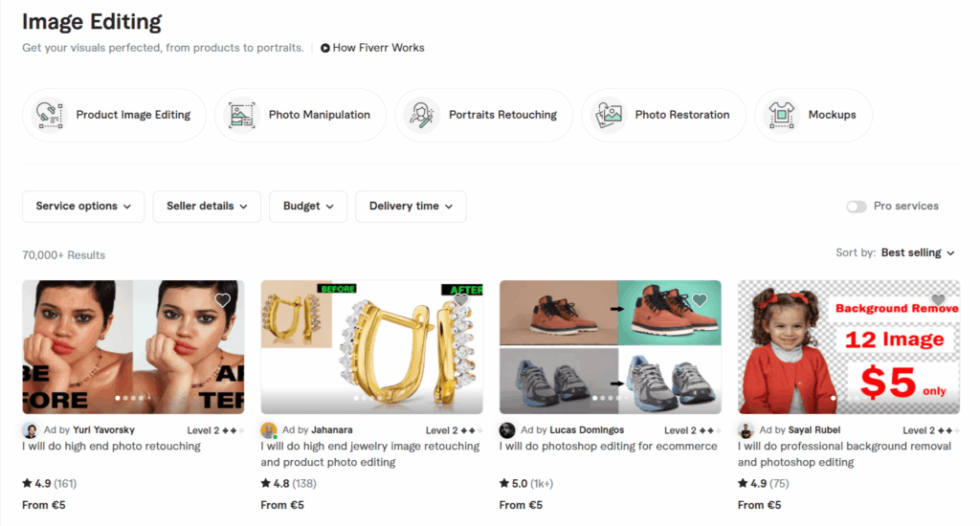Open the high end photo retouching gig title
Viewport: 980px width, 526px height.
112,447
